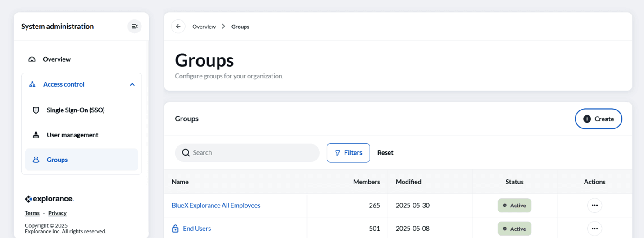644x238 pixels.
Task: Click the Actions column header
Action: coord(594,182)
